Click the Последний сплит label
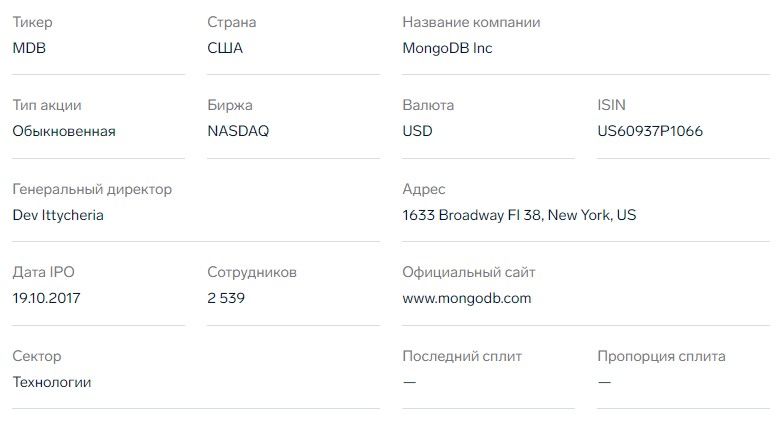The width and height of the screenshot is (776, 421). (461, 356)
